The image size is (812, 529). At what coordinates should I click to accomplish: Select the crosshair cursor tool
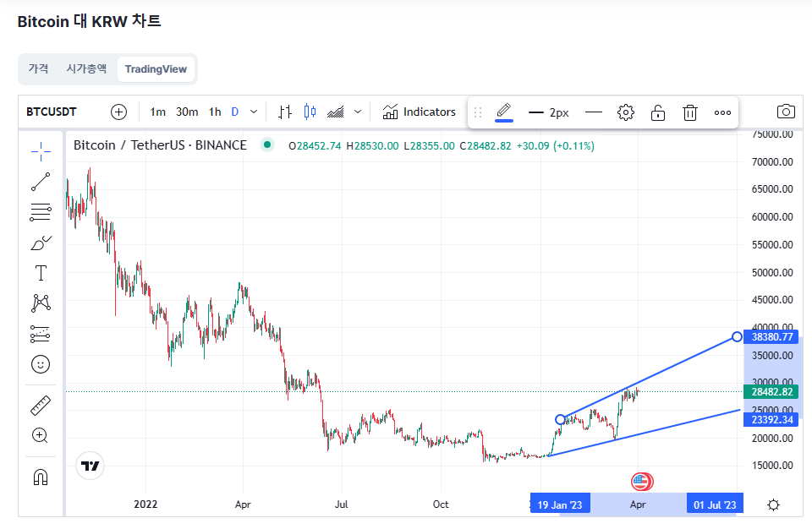[x=41, y=151]
